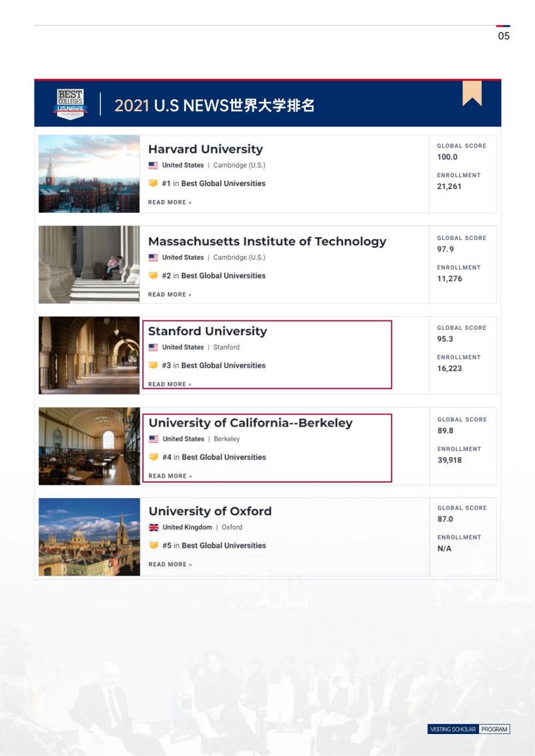Click the '2021 U.S NEWS世界大学排名' header title
The height and width of the screenshot is (756, 535).
point(215,105)
